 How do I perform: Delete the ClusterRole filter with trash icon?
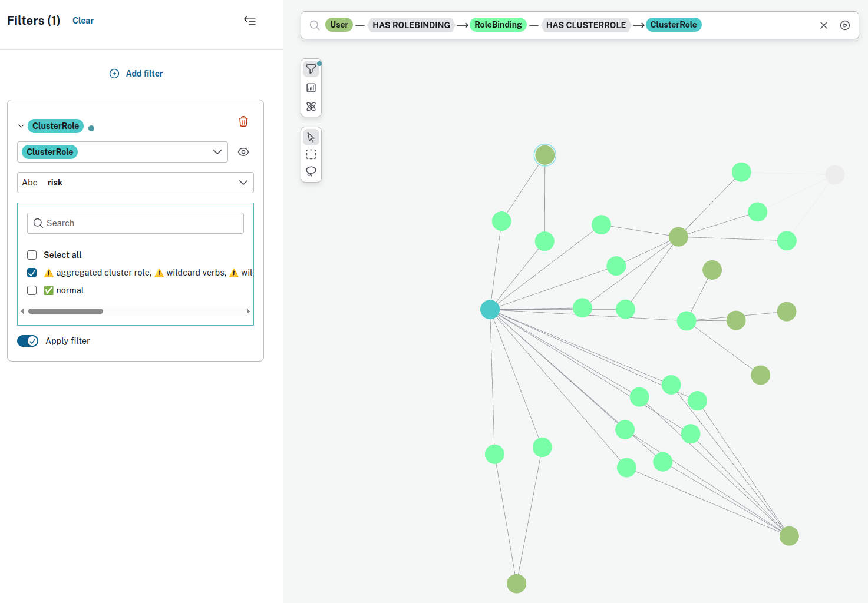coord(243,121)
